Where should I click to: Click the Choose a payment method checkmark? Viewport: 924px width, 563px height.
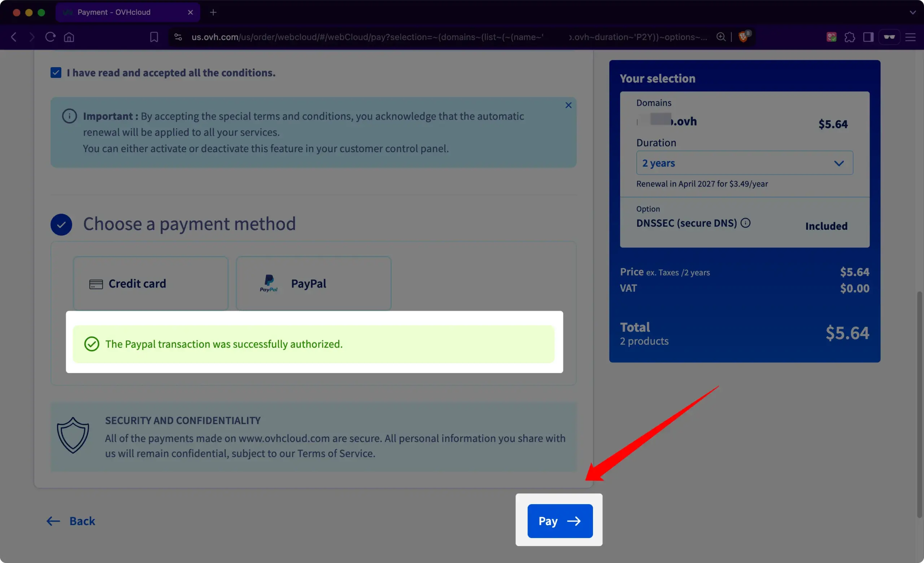tap(61, 225)
